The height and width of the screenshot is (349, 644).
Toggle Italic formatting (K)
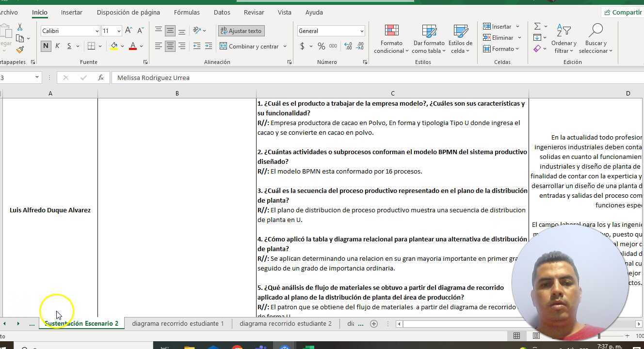(57, 46)
